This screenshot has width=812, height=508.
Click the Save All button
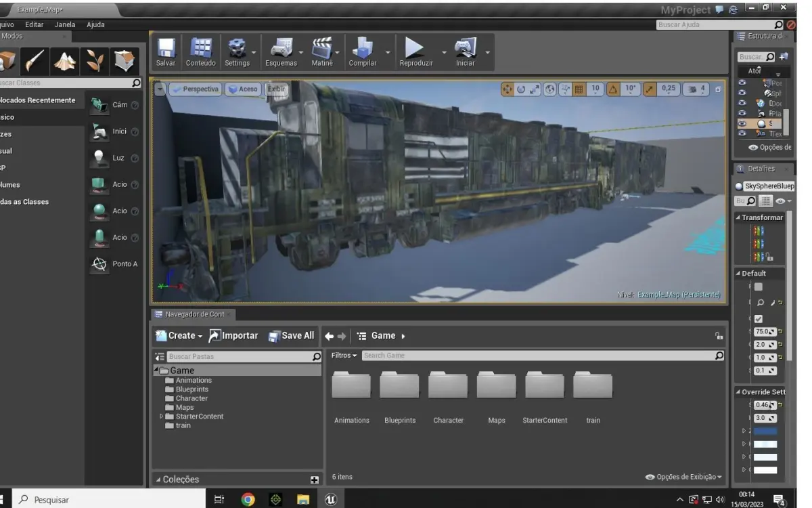coord(291,336)
